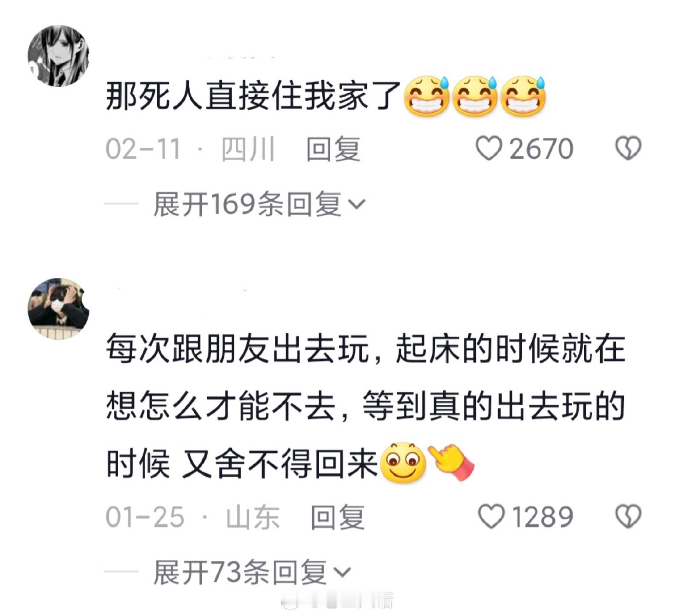The width and height of the screenshot is (675, 616).
Task: Tap the 02-11 · 四川 timestamp
Action: [x=190, y=149]
